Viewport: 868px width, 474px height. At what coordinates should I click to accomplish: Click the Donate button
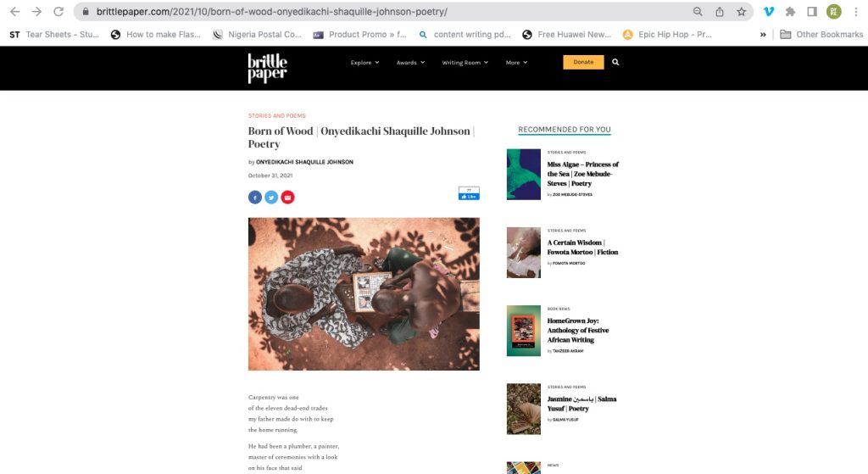pos(583,62)
